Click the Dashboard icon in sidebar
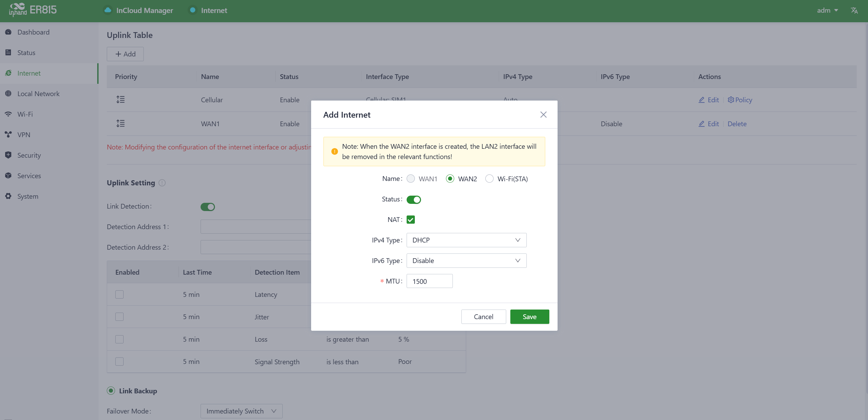 9,32
